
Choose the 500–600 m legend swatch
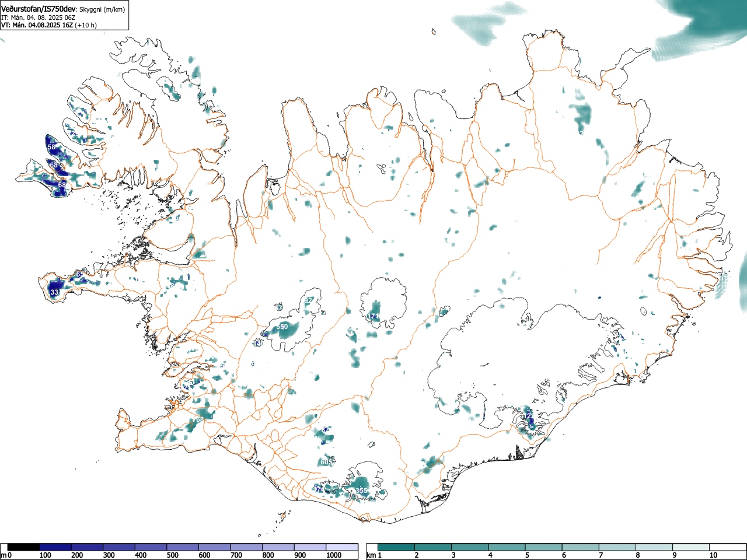pyautogui.click(x=183, y=547)
